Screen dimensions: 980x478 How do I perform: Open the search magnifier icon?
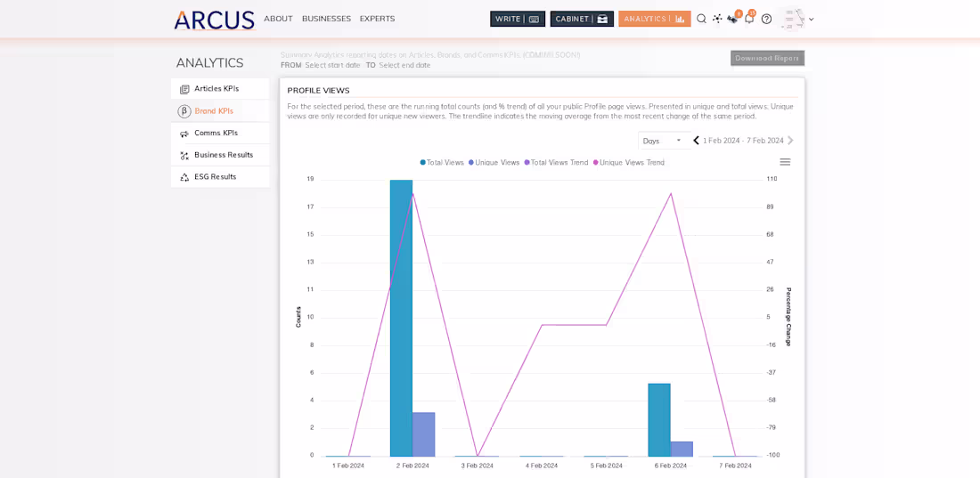pyautogui.click(x=701, y=19)
